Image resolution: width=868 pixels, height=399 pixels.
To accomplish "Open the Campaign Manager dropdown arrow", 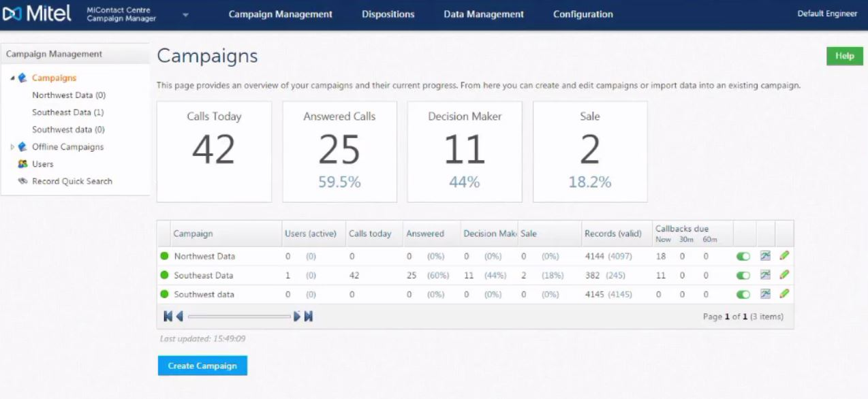I will [x=185, y=14].
